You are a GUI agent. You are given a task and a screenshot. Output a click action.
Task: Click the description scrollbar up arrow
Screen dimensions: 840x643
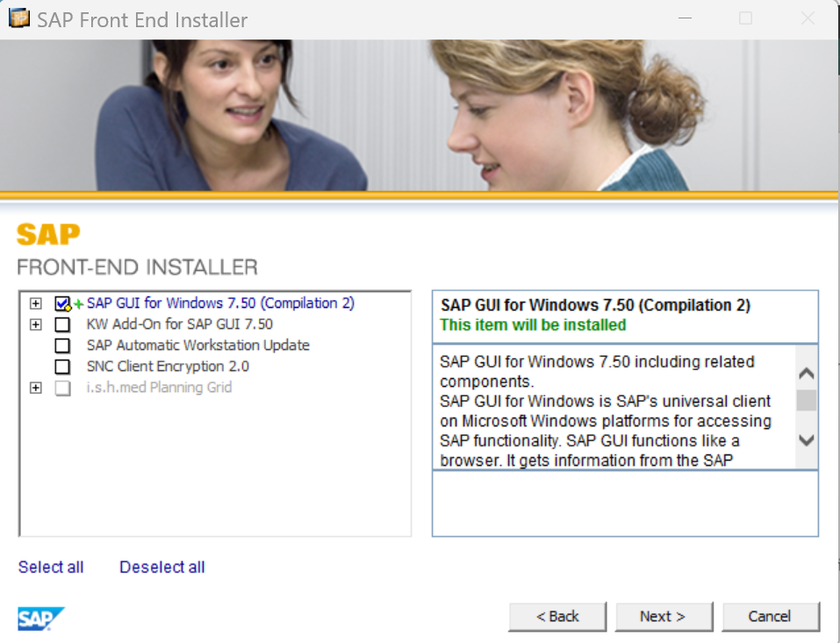pyautogui.click(x=807, y=373)
